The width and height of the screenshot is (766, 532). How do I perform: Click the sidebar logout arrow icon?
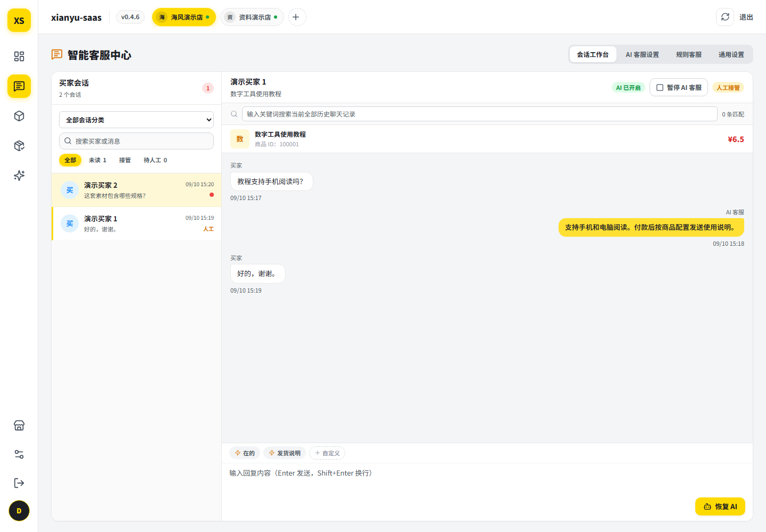click(x=19, y=483)
